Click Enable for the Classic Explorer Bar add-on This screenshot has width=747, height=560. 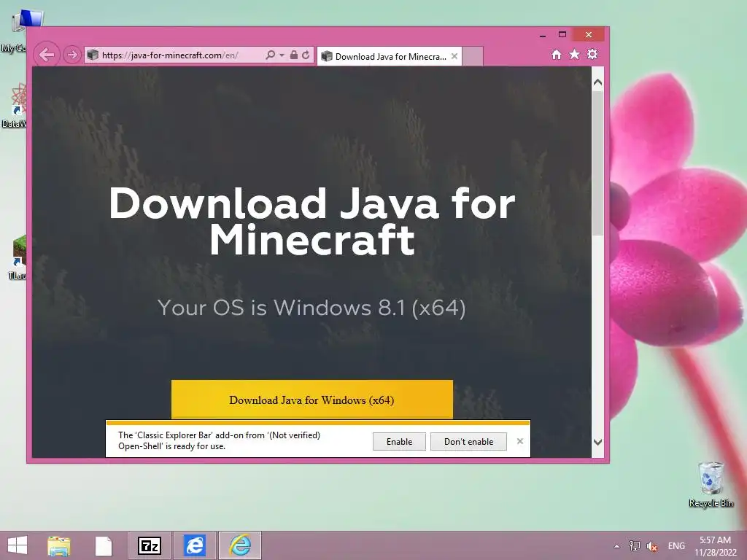(x=399, y=441)
